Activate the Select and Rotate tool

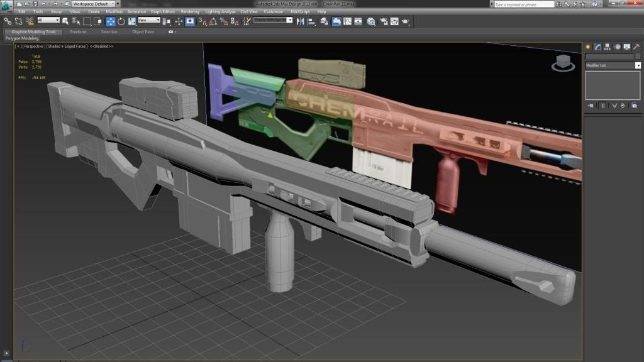121,21
